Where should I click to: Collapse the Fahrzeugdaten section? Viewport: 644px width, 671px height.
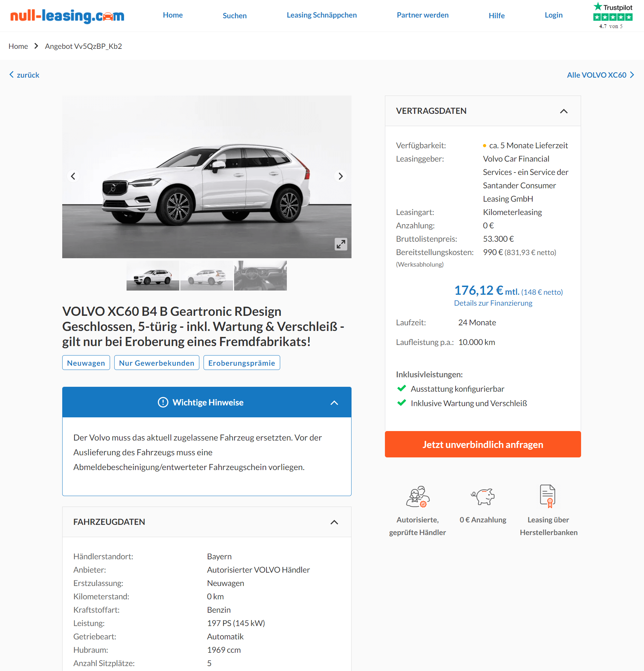coord(334,522)
